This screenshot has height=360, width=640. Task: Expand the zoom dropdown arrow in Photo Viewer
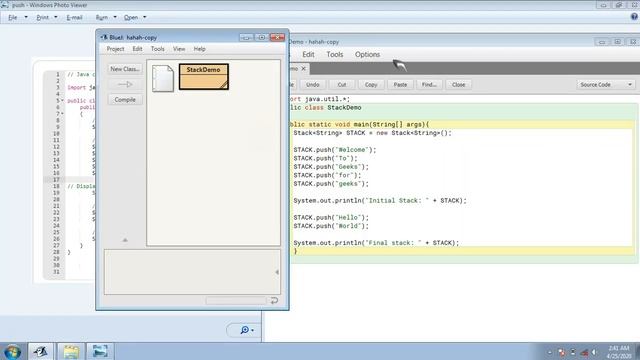coord(253,330)
